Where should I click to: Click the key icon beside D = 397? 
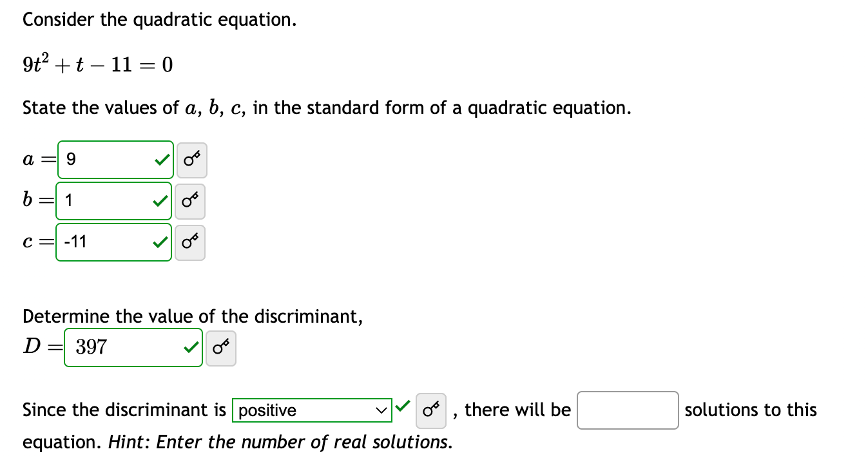(221, 347)
